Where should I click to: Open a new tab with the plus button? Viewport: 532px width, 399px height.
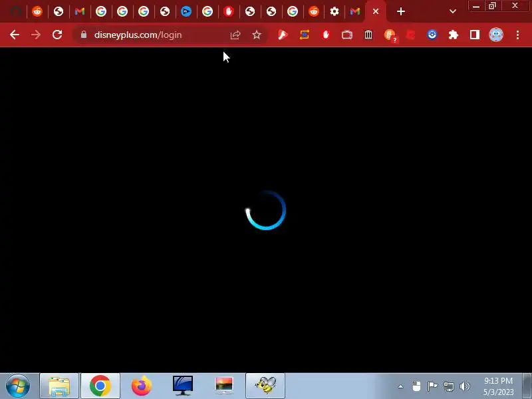click(401, 11)
